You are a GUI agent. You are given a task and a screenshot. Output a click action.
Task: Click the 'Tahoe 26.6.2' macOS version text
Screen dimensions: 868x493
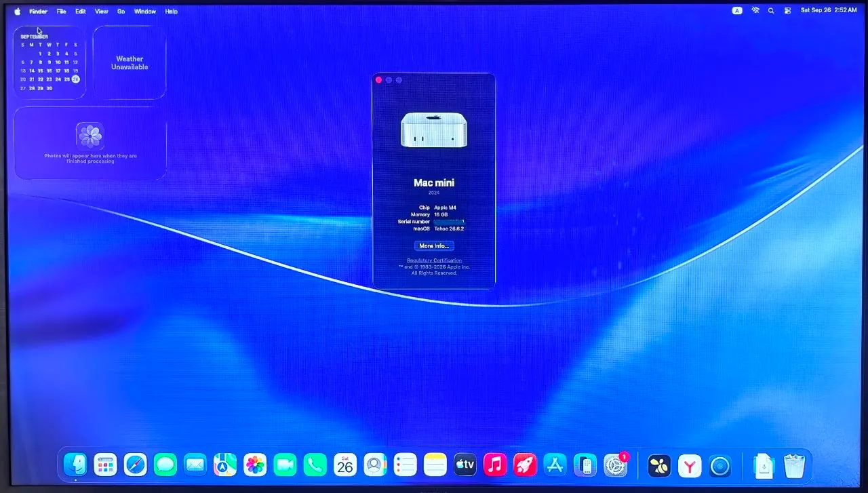click(x=449, y=229)
